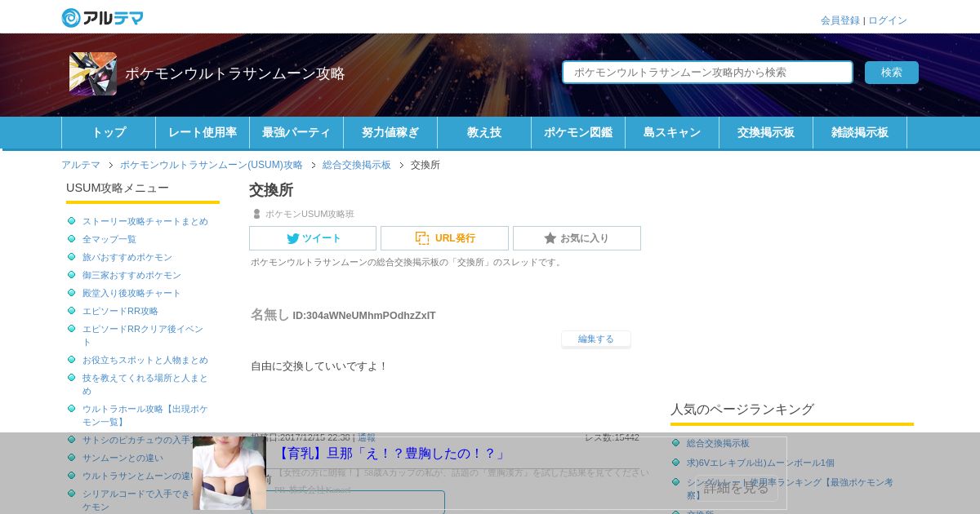Open the 教え技 nav tab

(484, 132)
